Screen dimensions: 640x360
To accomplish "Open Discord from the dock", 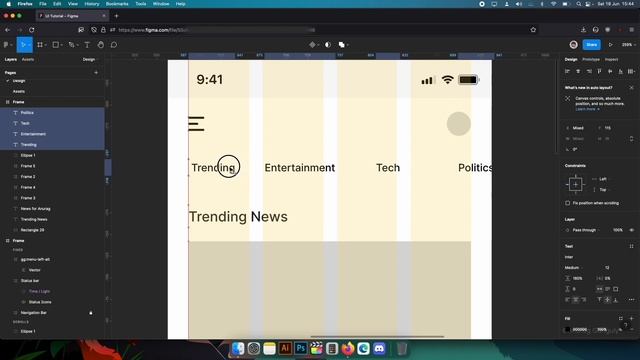I will 379,349.
